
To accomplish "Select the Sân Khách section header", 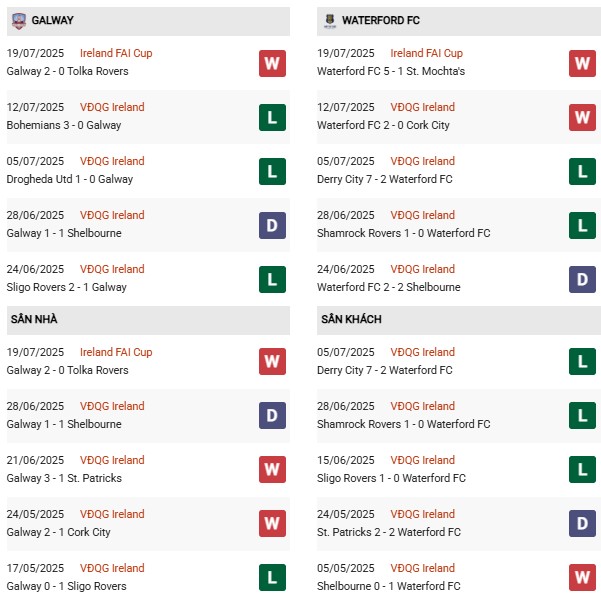I will tap(353, 319).
